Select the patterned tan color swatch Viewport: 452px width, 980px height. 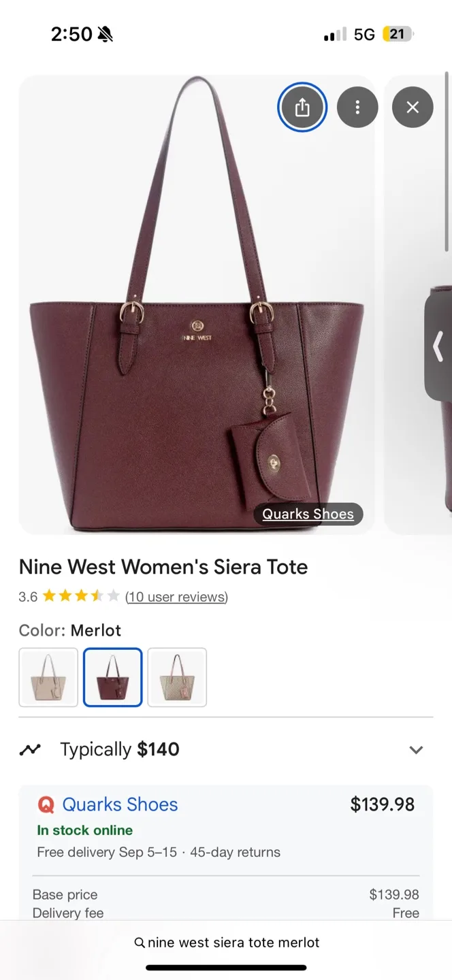177,677
